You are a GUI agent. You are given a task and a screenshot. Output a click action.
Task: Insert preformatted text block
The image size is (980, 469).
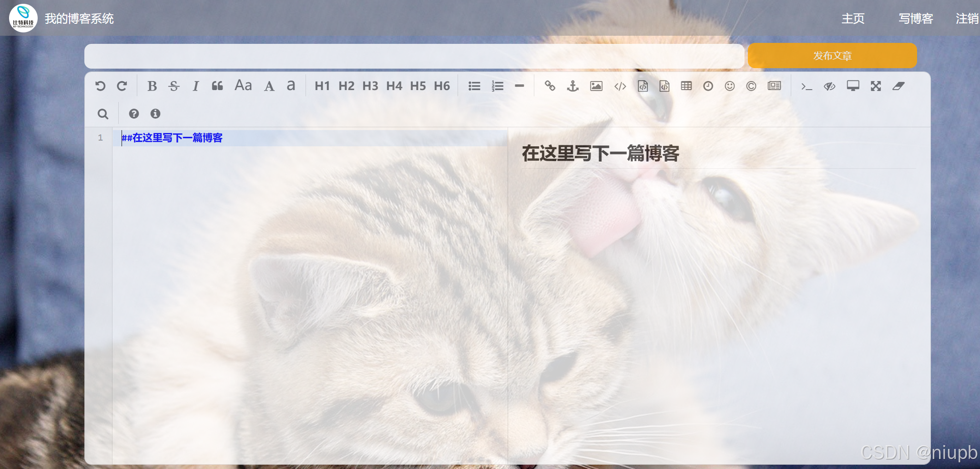[643, 86]
